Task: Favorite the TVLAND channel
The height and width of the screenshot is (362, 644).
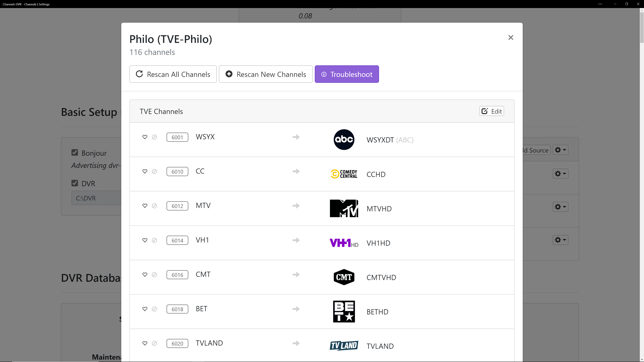Action: pos(145,343)
